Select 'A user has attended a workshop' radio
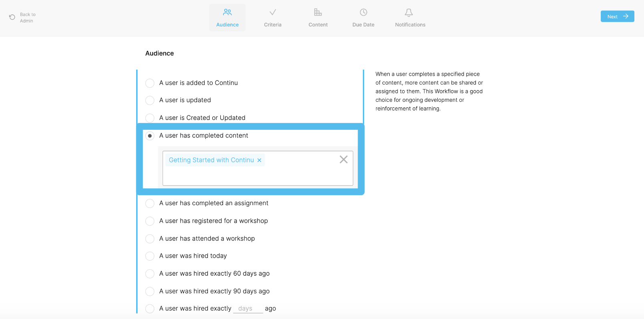 pos(150,239)
